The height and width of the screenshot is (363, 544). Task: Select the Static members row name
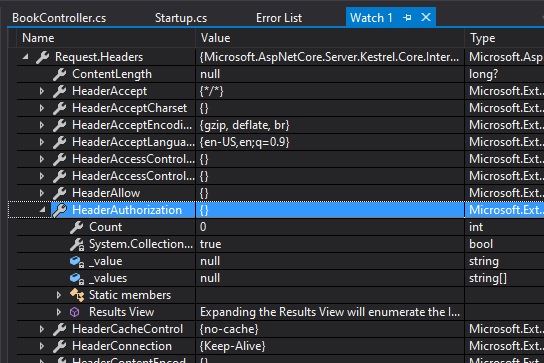[130, 295]
